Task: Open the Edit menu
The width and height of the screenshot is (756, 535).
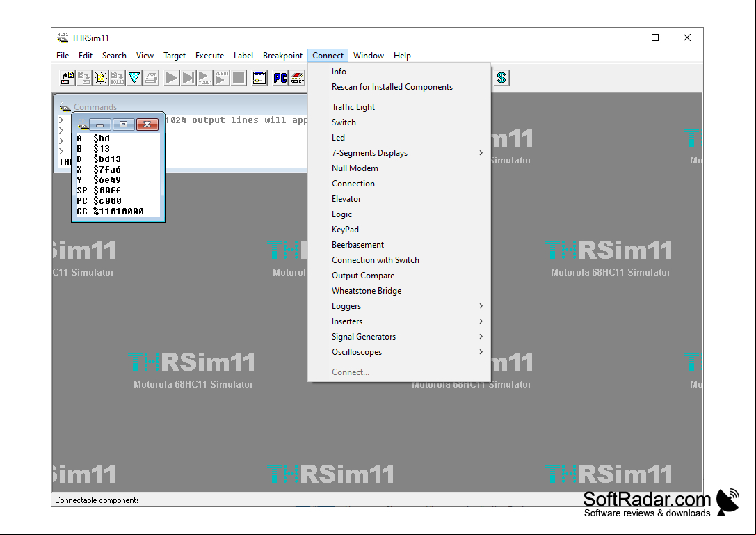Action: pos(86,56)
